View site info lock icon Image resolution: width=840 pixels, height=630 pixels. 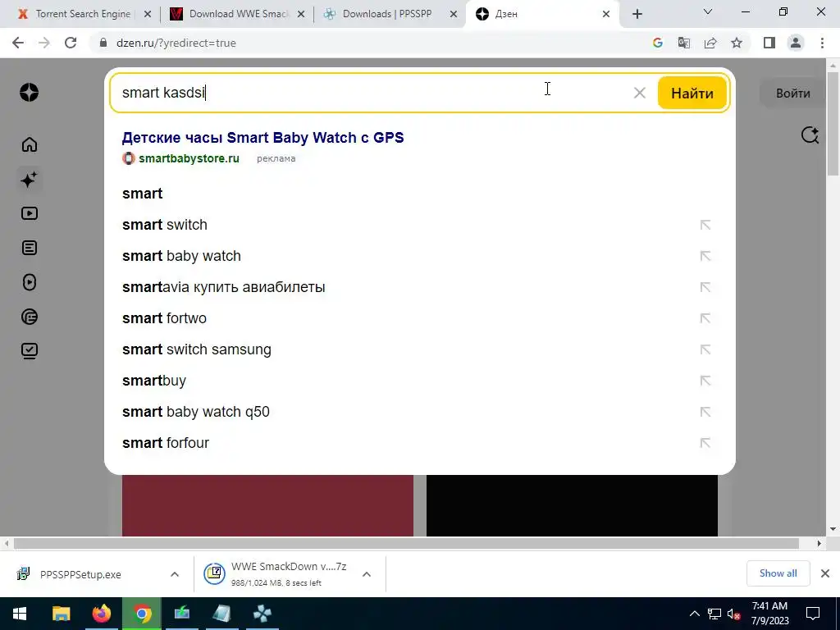click(103, 43)
